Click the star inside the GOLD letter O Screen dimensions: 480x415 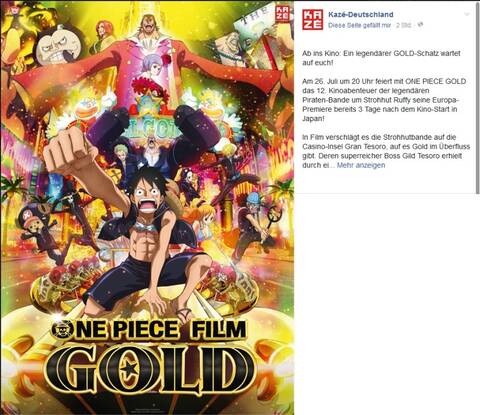[x=130, y=367]
